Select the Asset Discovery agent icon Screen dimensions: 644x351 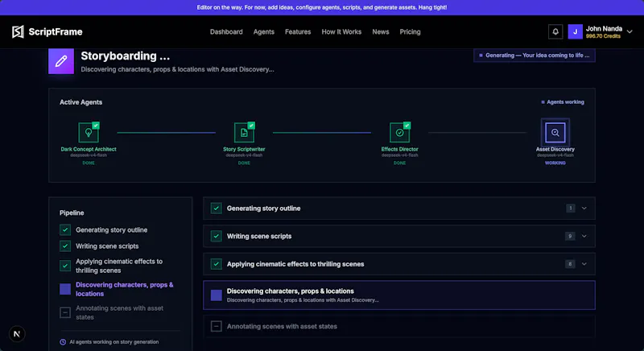click(x=555, y=132)
